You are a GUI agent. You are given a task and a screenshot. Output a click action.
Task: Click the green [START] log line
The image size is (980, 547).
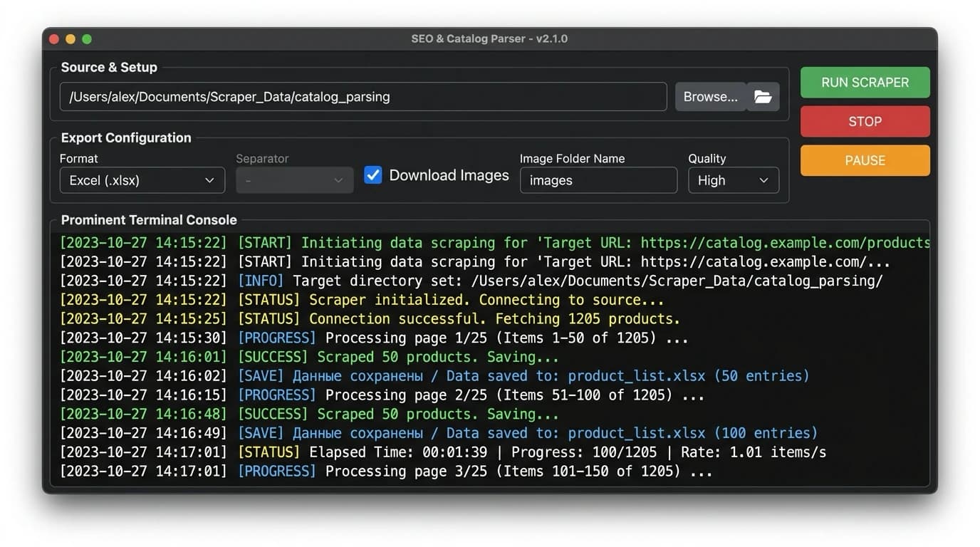pyautogui.click(x=494, y=243)
